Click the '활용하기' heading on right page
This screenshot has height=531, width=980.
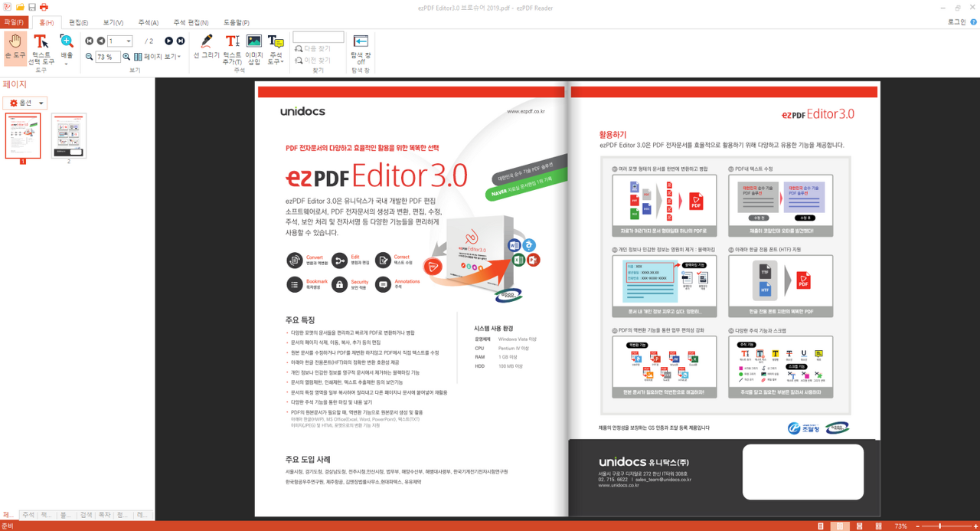(x=612, y=135)
